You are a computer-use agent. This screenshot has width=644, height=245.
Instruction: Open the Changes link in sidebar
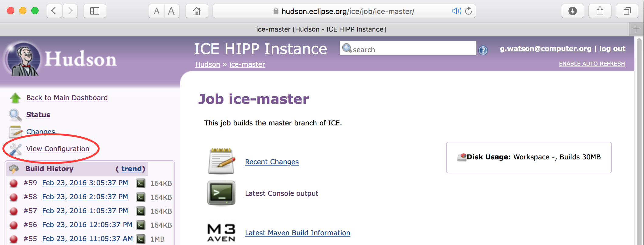point(41,132)
